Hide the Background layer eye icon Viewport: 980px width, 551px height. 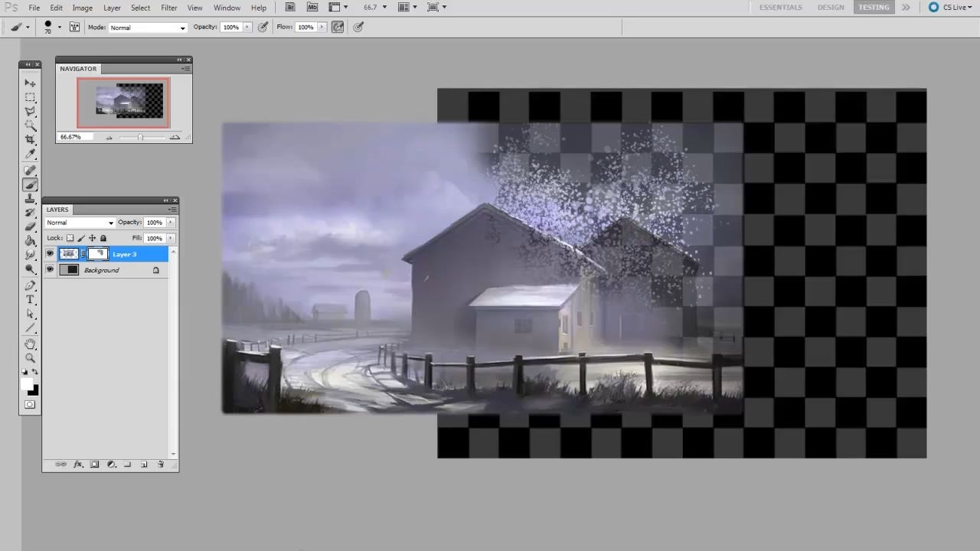tap(51, 269)
